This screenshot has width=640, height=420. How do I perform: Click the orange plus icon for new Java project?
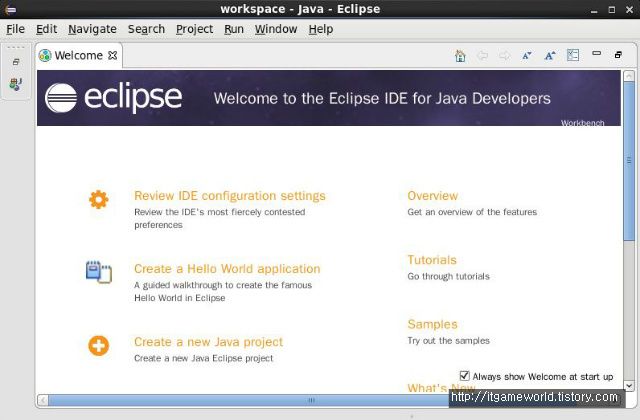coord(99,346)
